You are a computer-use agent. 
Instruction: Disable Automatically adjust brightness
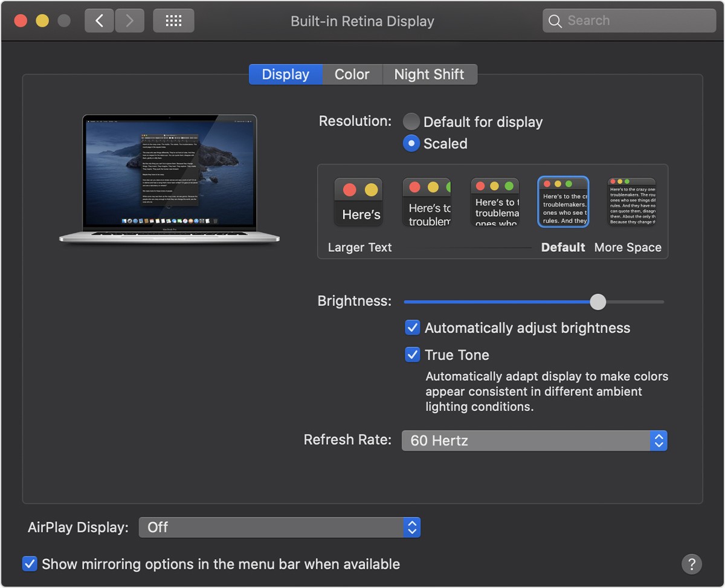tap(412, 327)
